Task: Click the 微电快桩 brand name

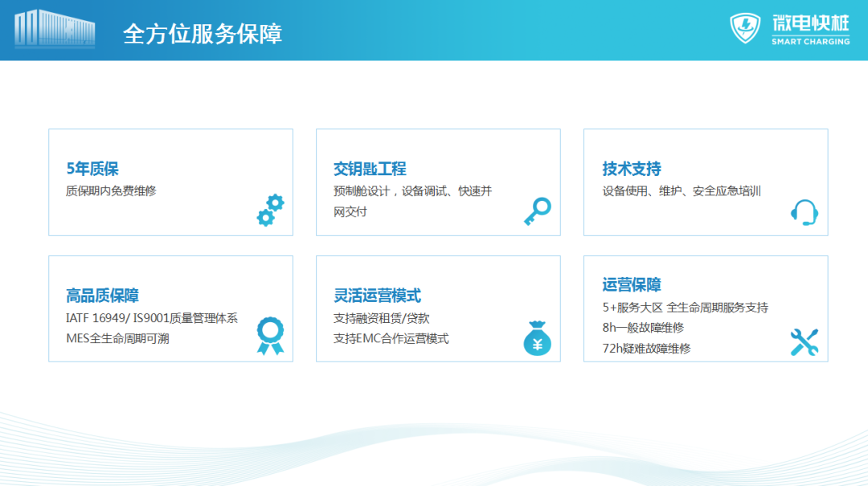Action: tap(811, 23)
